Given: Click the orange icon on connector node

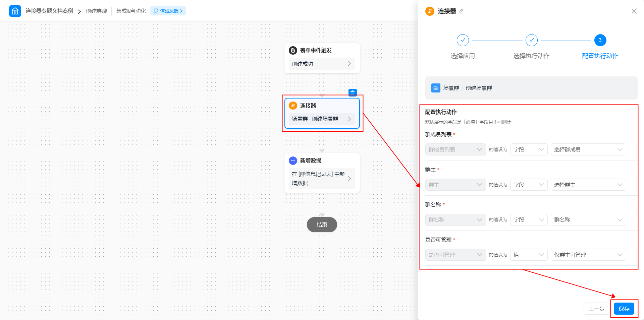Looking at the screenshot, I should [x=293, y=106].
